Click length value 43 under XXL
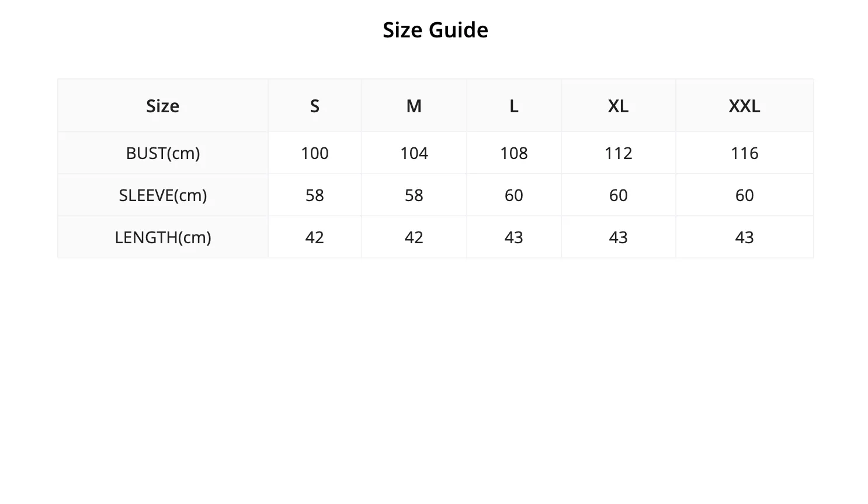Viewport: 868px width, 504px height. (x=745, y=237)
